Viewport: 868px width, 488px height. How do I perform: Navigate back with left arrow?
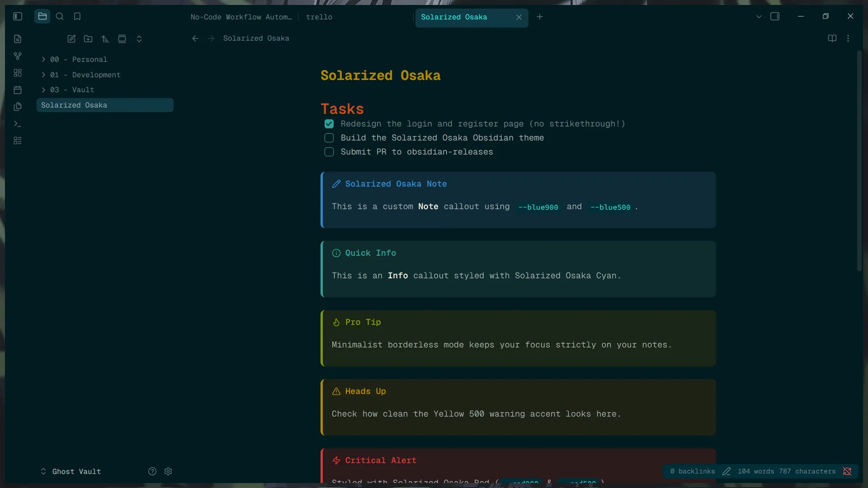(195, 38)
